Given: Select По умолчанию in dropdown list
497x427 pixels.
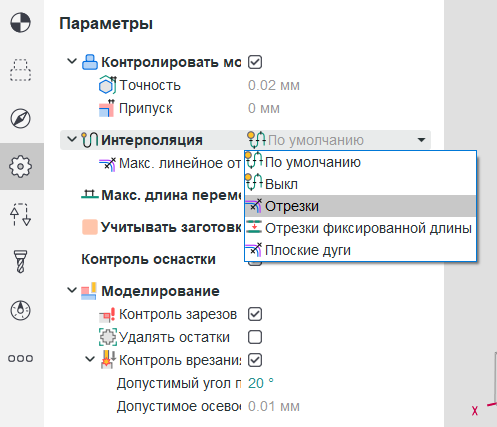Looking at the screenshot, I should pyautogui.click(x=360, y=162).
